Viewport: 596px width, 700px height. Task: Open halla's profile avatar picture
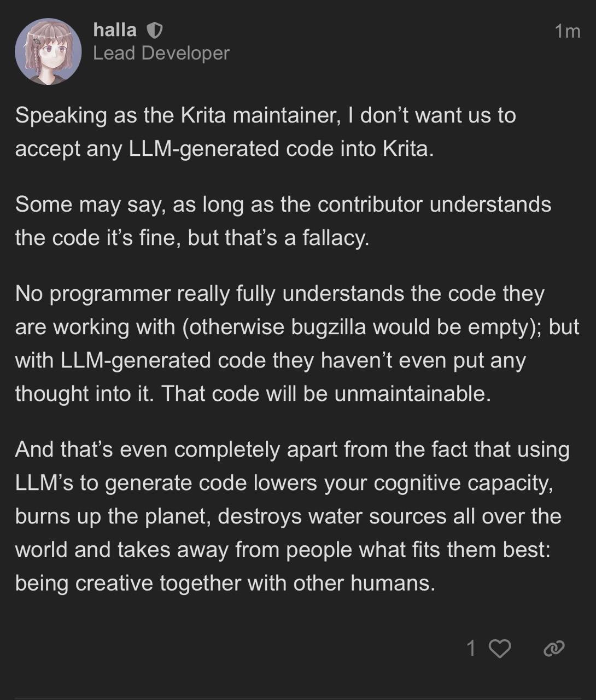coord(48,52)
